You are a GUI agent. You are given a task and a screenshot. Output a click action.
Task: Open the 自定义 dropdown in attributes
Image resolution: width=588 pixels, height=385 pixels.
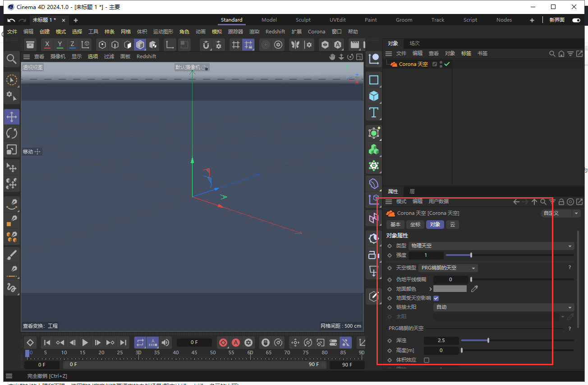click(560, 213)
